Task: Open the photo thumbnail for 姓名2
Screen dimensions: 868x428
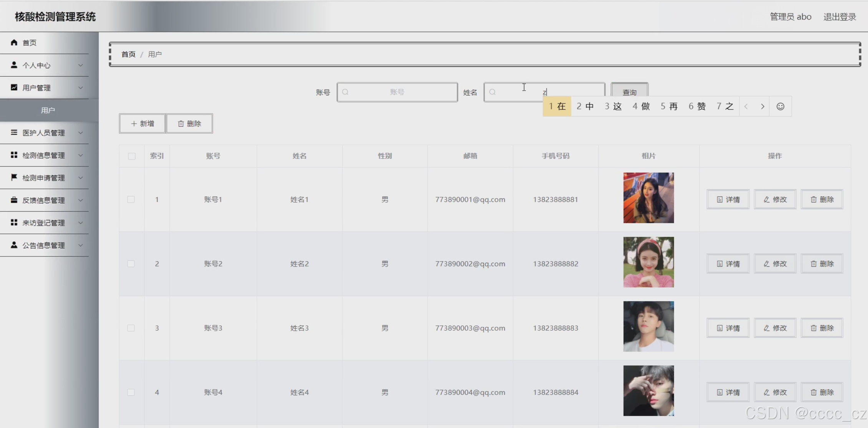Action: (648, 262)
